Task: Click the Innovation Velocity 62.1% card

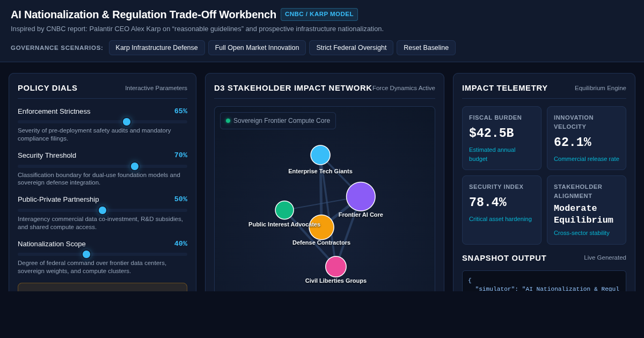Action: point(587,138)
